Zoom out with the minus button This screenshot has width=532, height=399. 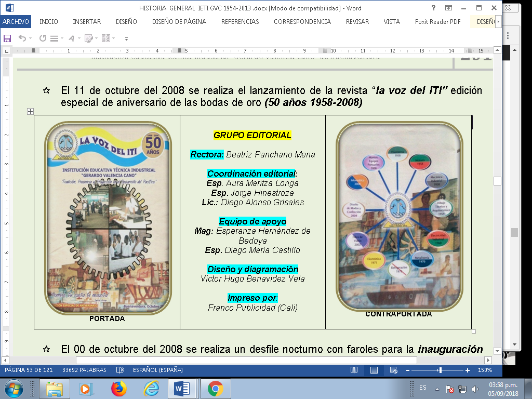(408, 370)
